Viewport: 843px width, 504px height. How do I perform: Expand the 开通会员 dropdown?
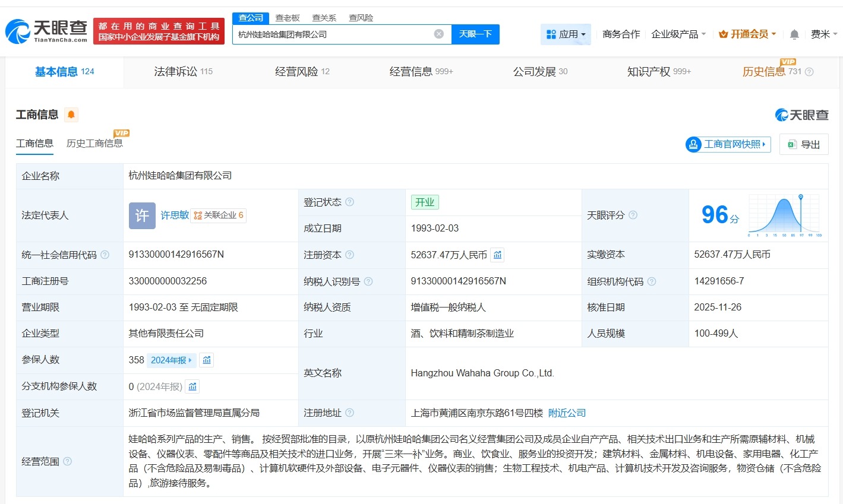(x=747, y=34)
